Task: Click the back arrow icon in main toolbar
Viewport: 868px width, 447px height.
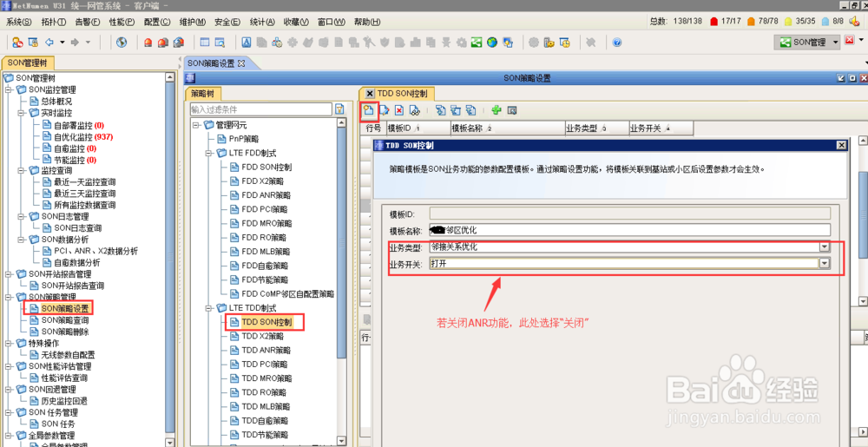Action: [49, 42]
